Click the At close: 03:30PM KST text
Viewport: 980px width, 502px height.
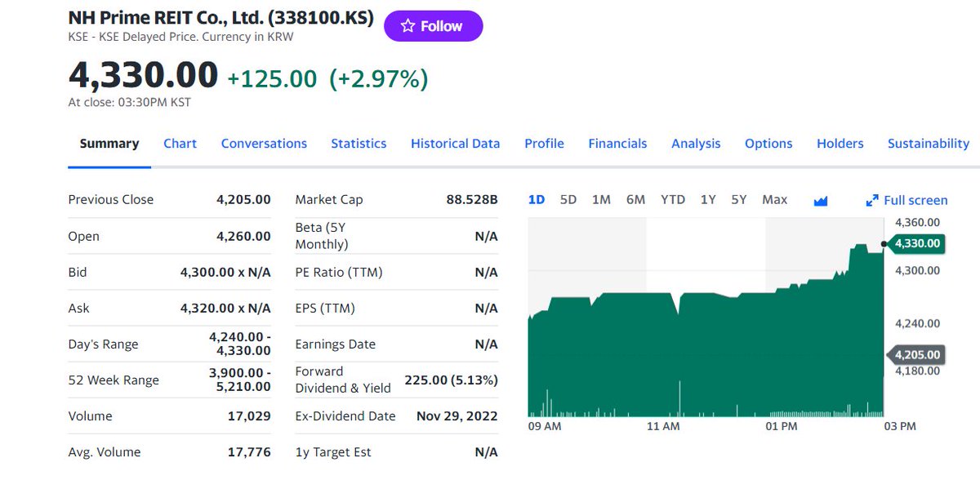130,103
